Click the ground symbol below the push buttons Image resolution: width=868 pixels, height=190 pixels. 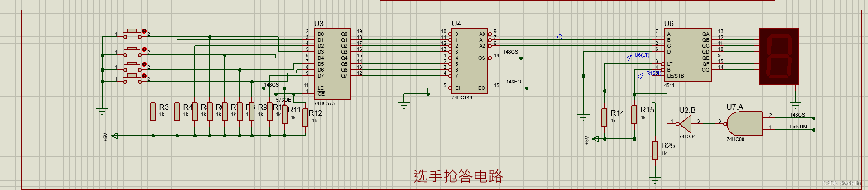[102, 112]
